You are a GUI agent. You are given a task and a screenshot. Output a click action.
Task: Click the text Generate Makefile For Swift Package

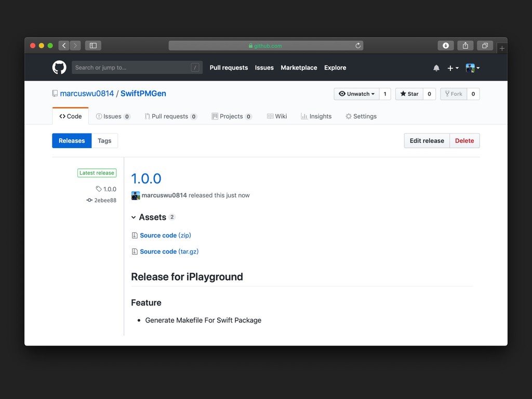[x=203, y=320]
